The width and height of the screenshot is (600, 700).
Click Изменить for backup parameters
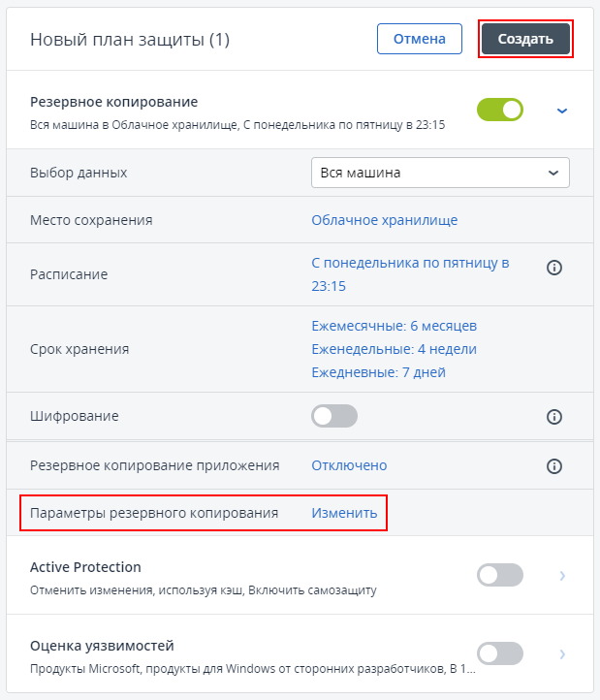tap(344, 513)
